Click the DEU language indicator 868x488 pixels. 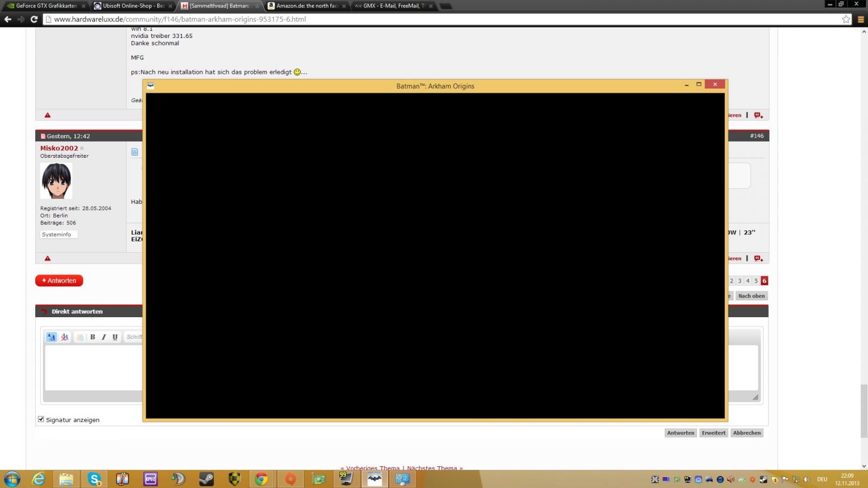click(822, 479)
